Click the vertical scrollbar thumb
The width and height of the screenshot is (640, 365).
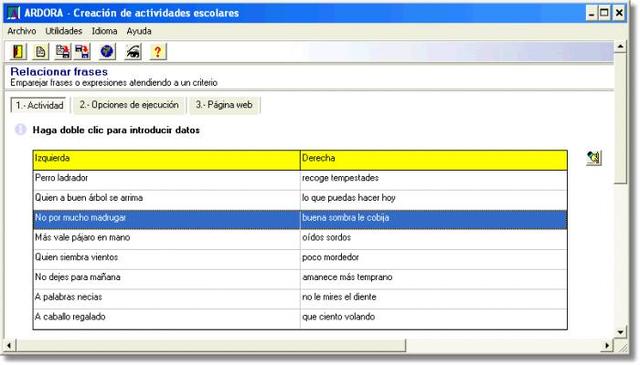[x=620, y=118]
